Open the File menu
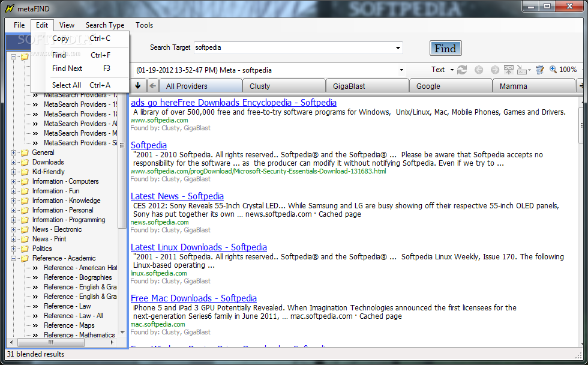588x365 pixels. click(x=19, y=25)
